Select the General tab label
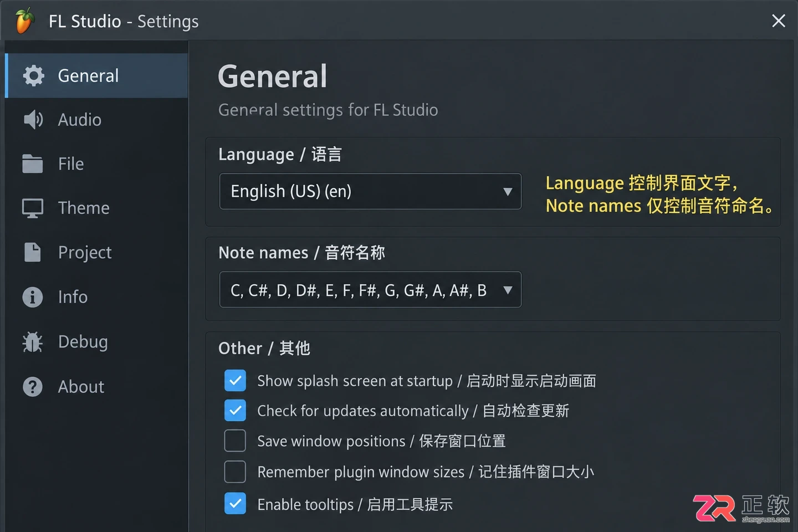 pyautogui.click(x=88, y=75)
